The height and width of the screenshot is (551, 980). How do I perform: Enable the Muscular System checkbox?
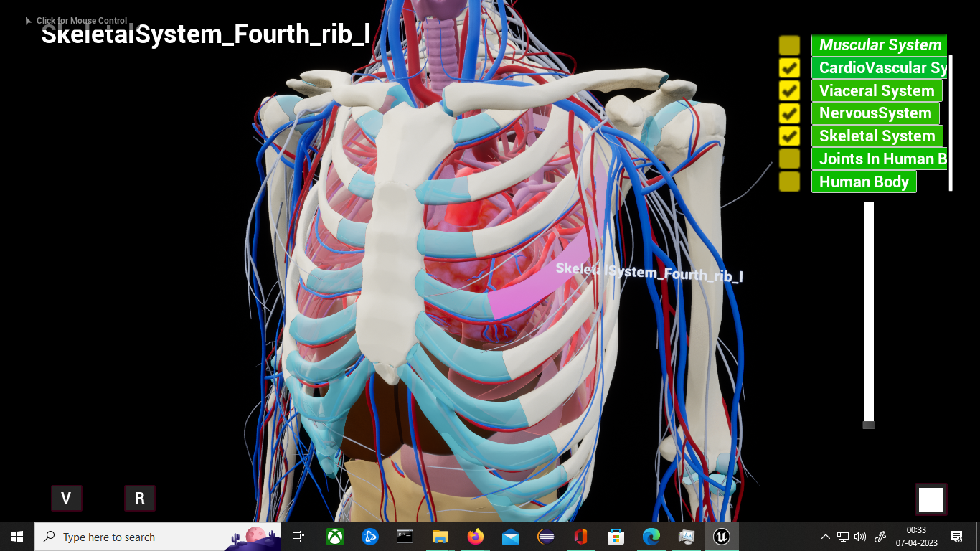pyautogui.click(x=789, y=44)
